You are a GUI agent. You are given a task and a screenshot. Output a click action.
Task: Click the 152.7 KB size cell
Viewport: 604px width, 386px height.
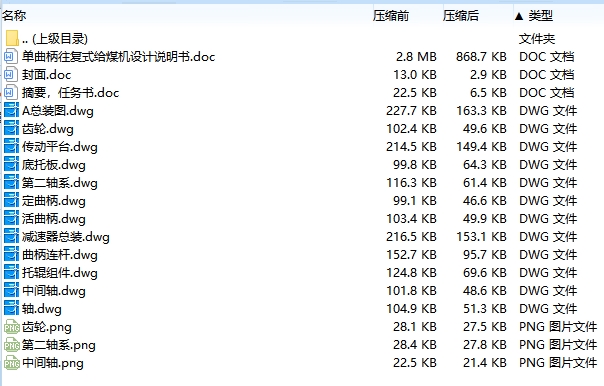click(x=411, y=255)
